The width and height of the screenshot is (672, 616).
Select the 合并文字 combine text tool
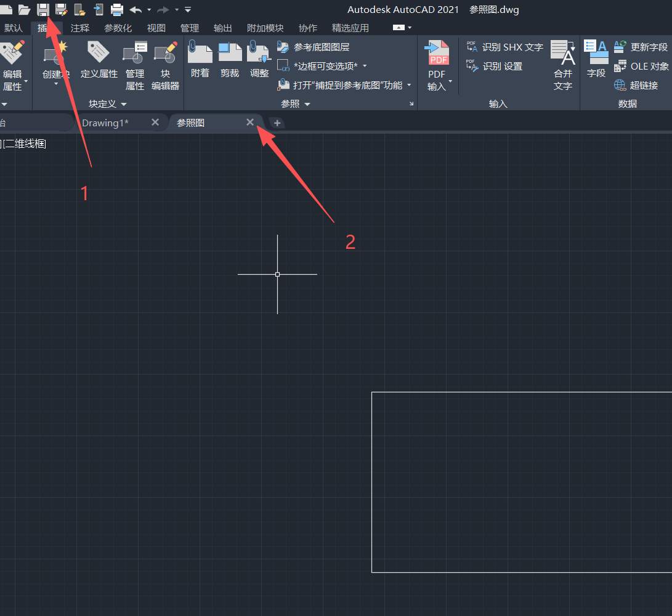[x=563, y=66]
